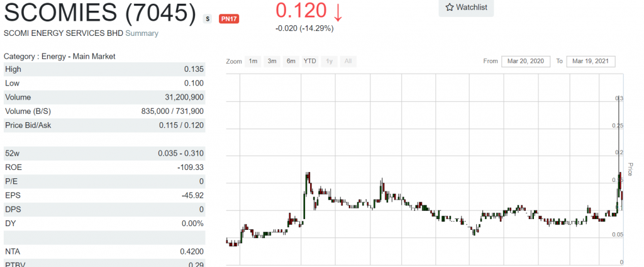Click the EPS value -45.92
This screenshot has width=644, height=267.
pos(192,195)
